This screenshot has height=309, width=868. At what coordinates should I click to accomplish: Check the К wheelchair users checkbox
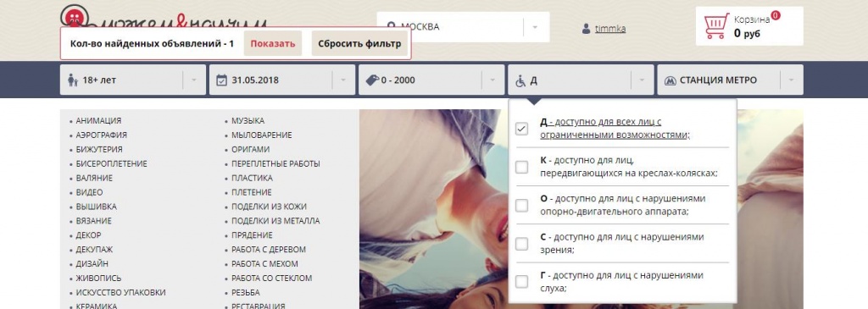[521, 167]
